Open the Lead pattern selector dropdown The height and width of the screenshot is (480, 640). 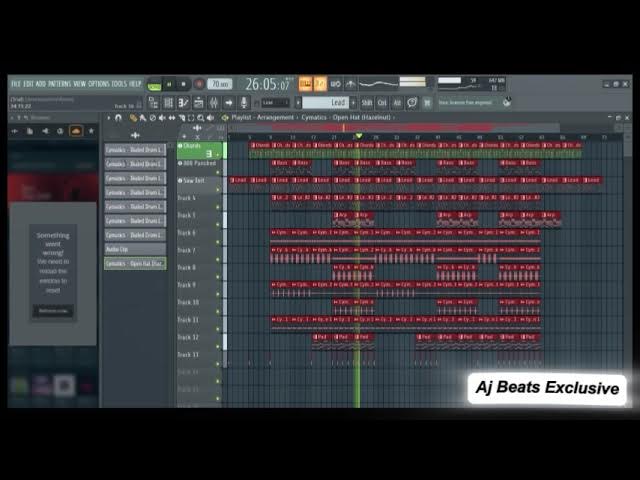326,102
